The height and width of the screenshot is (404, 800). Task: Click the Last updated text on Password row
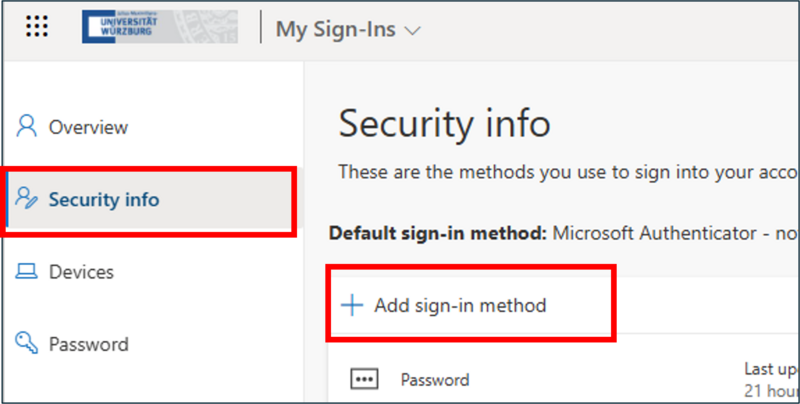click(x=771, y=369)
